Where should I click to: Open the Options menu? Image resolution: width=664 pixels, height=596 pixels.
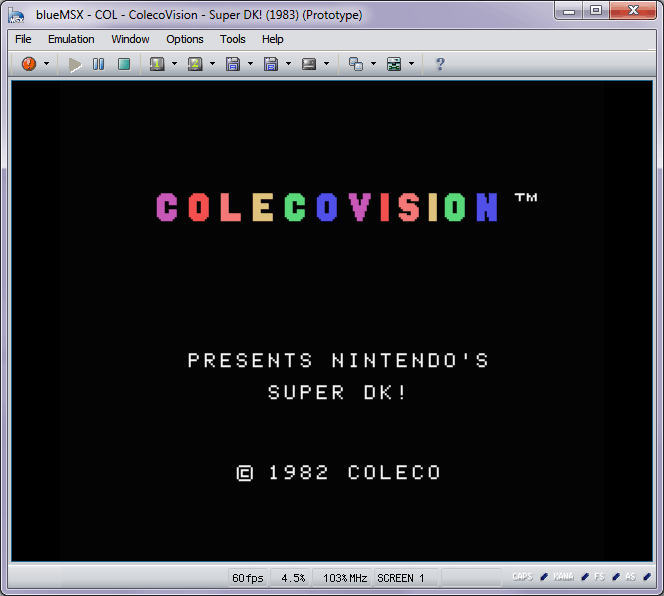185,39
